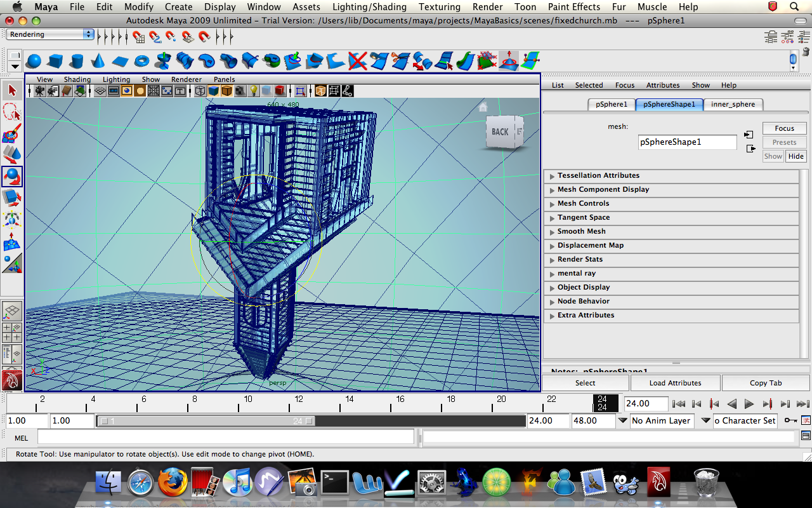This screenshot has height=508, width=812.
Task: Toggle isolate select in viewport toolbar
Action: 301,91
